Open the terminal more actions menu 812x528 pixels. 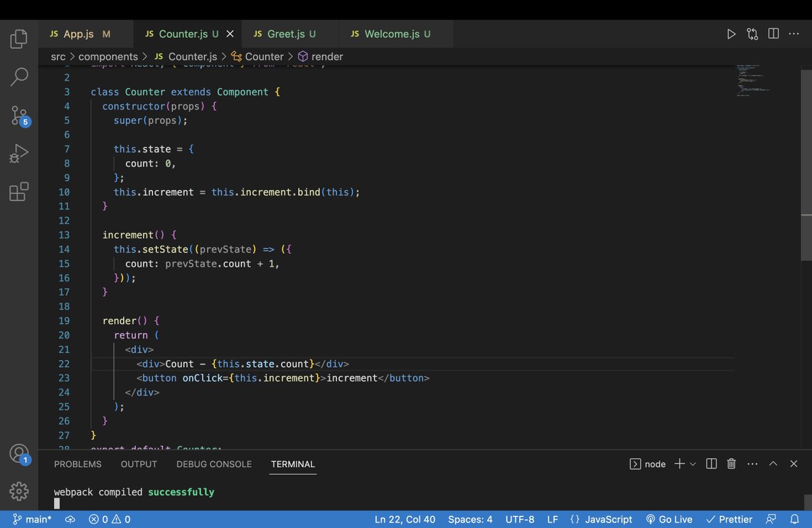click(x=752, y=464)
